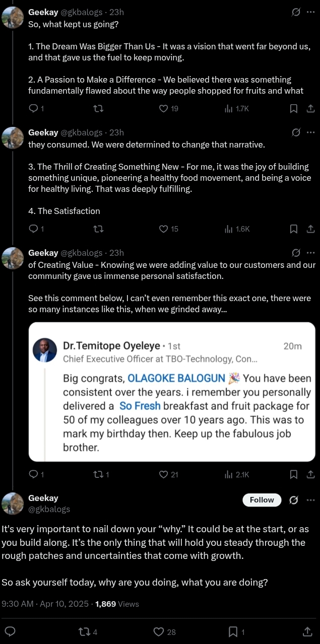This screenshot has width=320, height=644.
Task: Repost the main post with 4 reposts
Action: (x=89, y=631)
